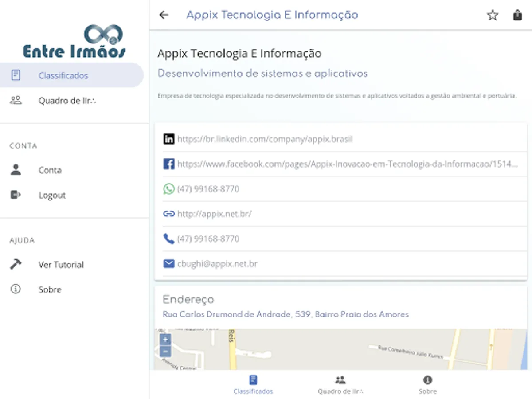Screen dimensions: 532x399
Task: Click the header title Appix Tecnologia E Informação
Action: [272, 15]
